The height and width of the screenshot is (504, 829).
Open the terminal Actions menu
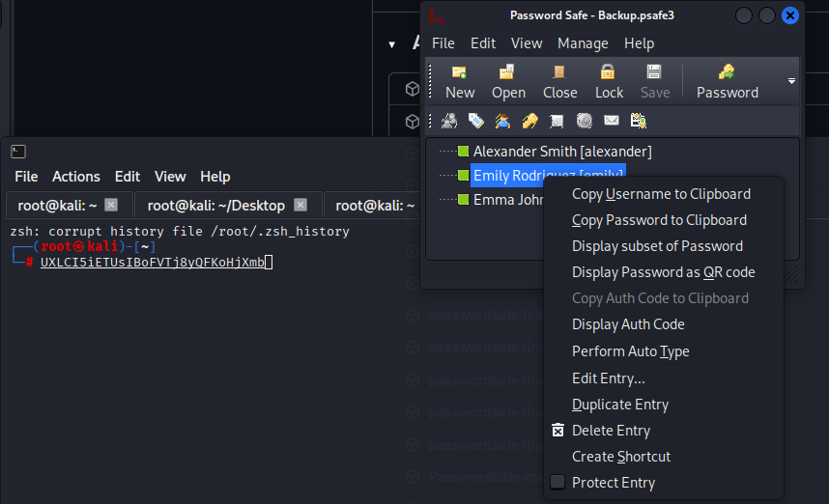coord(76,177)
